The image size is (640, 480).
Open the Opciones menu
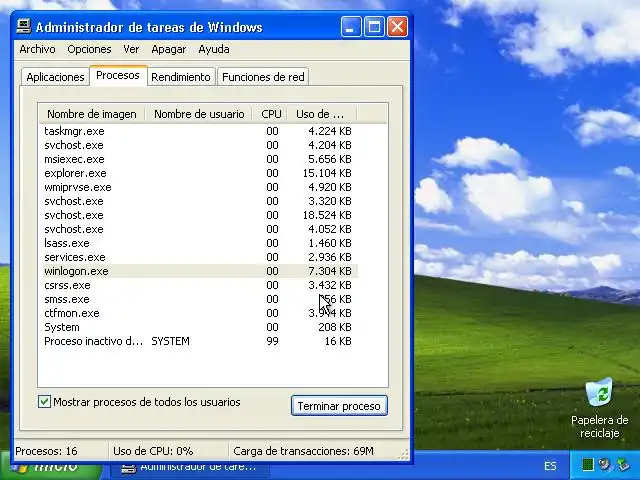click(x=89, y=49)
